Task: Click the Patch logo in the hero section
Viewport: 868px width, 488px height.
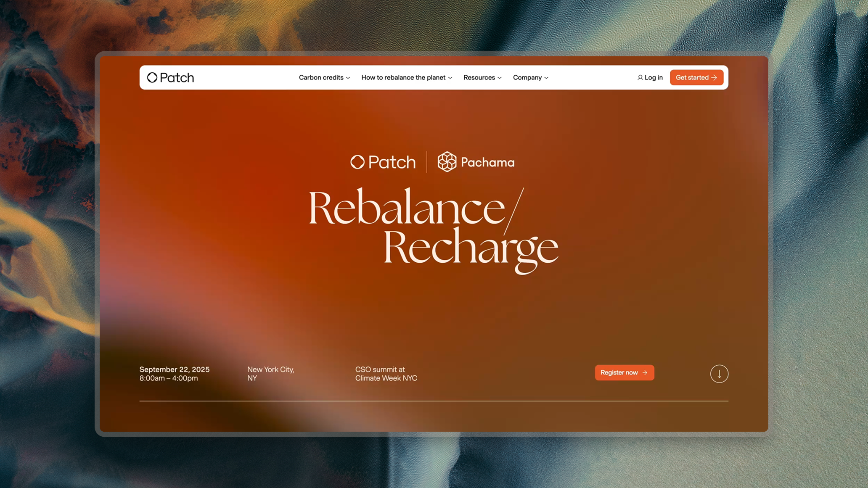Action: 383,162
